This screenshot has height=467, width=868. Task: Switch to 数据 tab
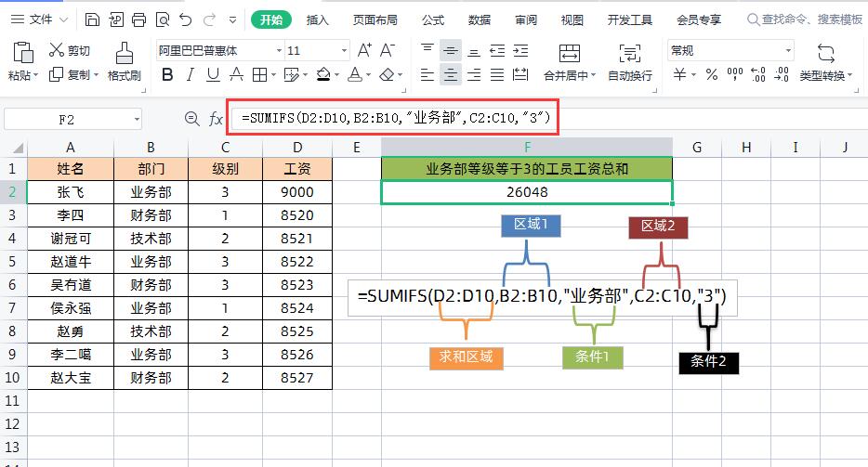(480, 19)
